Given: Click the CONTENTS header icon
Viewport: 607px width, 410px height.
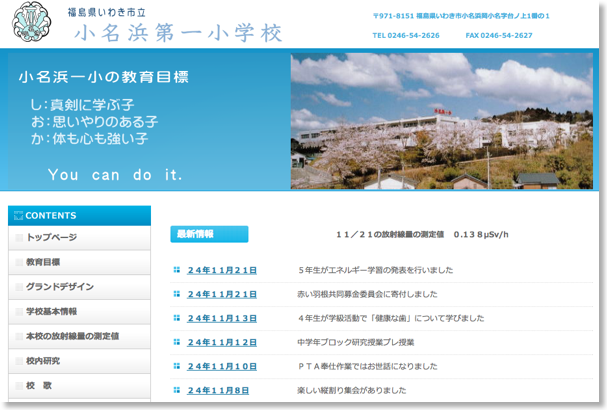Looking at the screenshot, I should [x=19, y=215].
